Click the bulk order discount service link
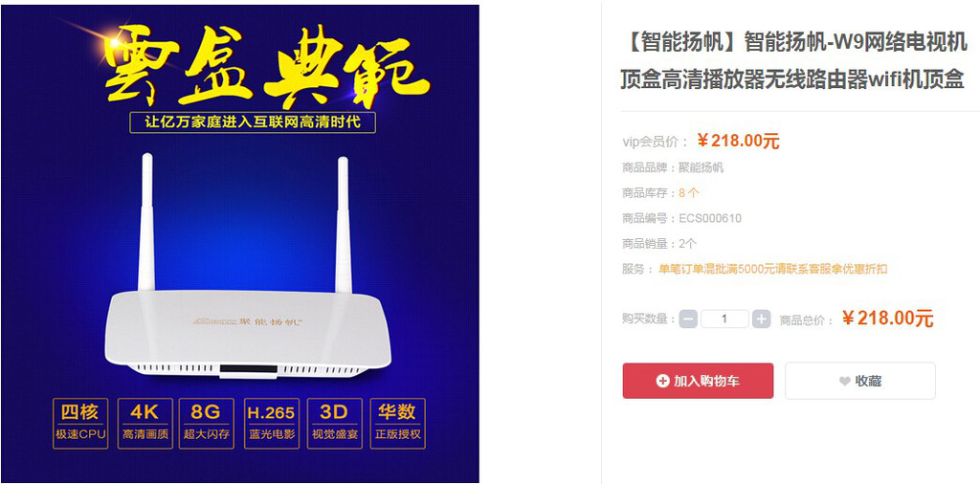 click(772, 269)
